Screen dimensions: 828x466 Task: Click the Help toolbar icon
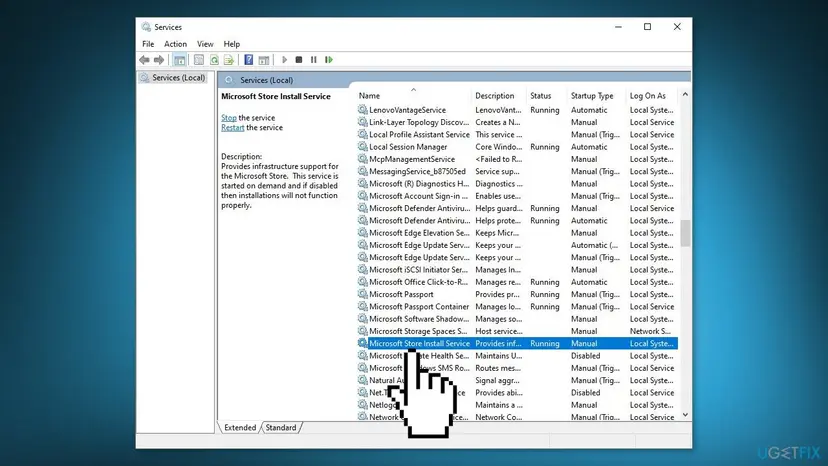[x=248, y=60]
